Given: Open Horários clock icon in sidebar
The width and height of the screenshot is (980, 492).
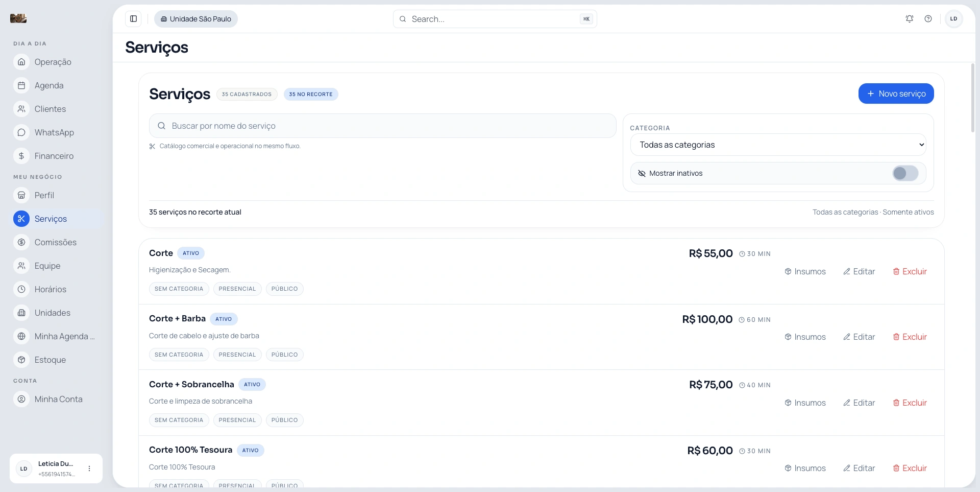Looking at the screenshot, I should [x=21, y=289].
